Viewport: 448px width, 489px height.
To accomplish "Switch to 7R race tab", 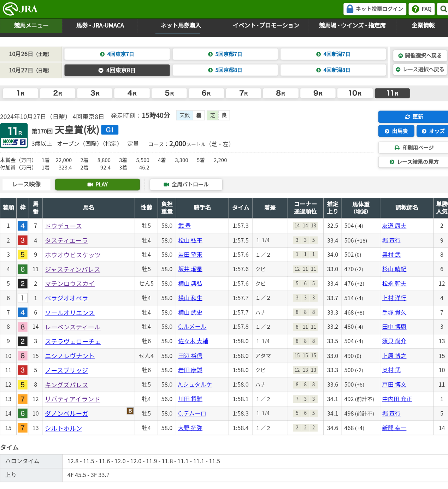I will pos(244,93).
